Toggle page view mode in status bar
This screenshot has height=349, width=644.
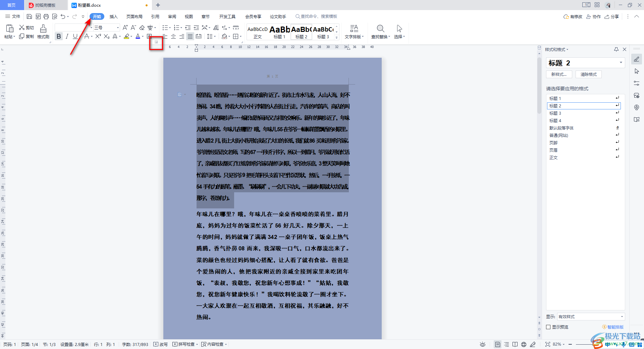coord(498,344)
